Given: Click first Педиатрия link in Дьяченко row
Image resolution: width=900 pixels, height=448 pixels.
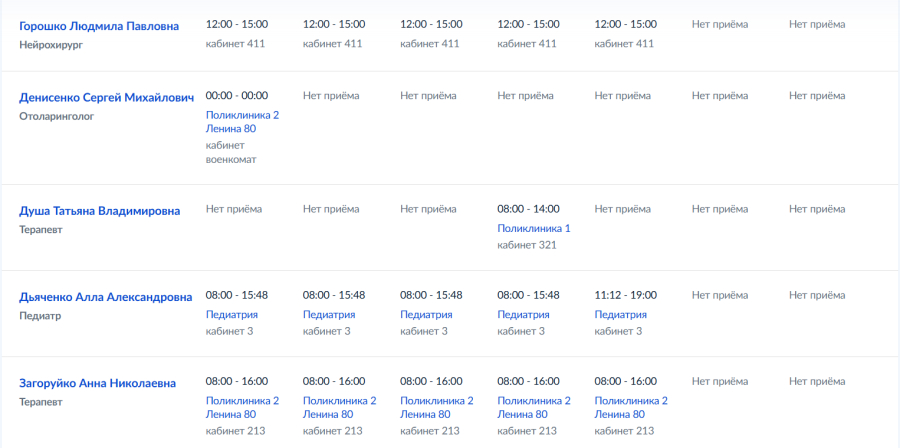Looking at the screenshot, I should (x=232, y=314).
